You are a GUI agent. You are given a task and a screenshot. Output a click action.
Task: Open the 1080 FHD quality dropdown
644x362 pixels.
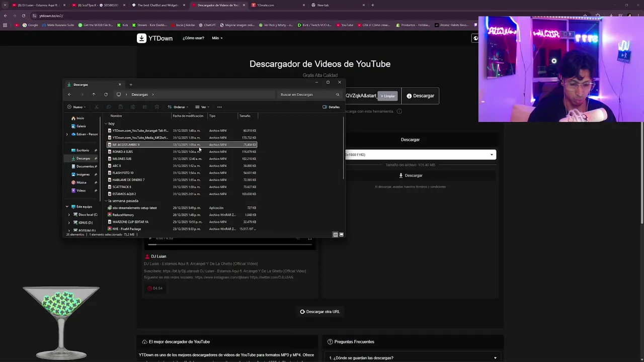coord(420,155)
